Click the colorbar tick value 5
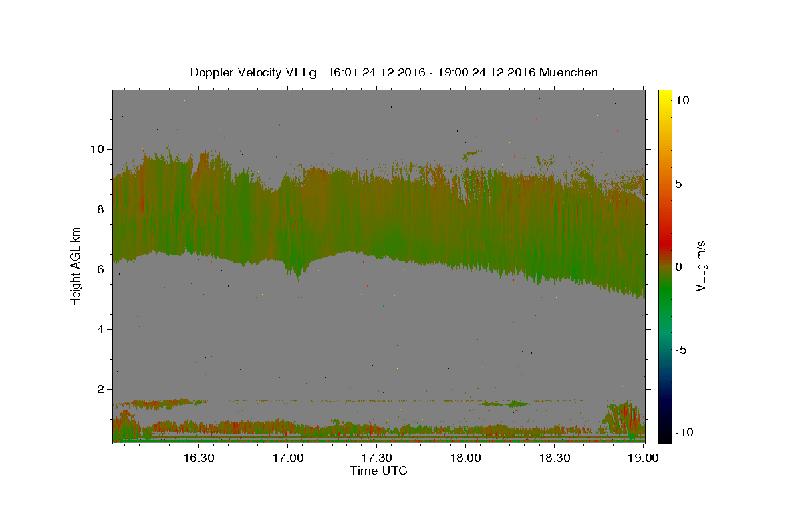This screenshot has height=532, width=798. coord(678,184)
